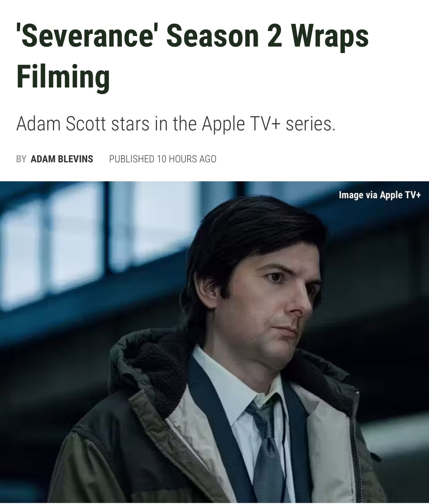
Task: Select the Image via Apple TV+ credit
Action: tap(380, 195)
